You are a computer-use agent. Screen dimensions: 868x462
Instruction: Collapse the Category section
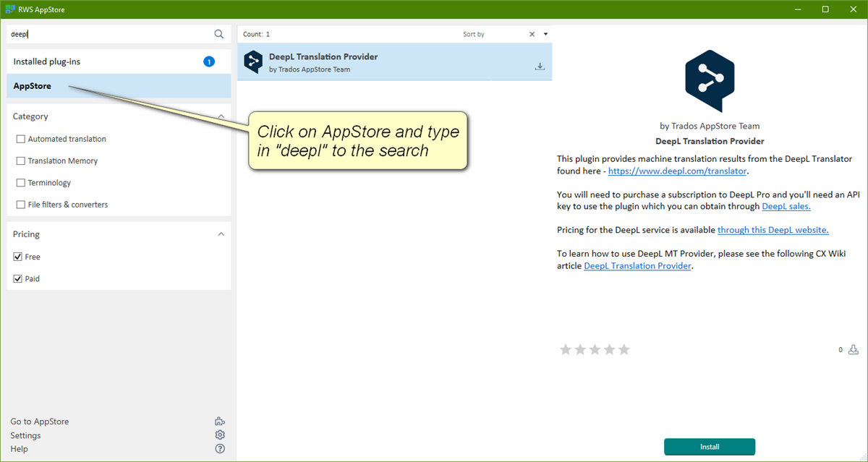click(222, 116)
